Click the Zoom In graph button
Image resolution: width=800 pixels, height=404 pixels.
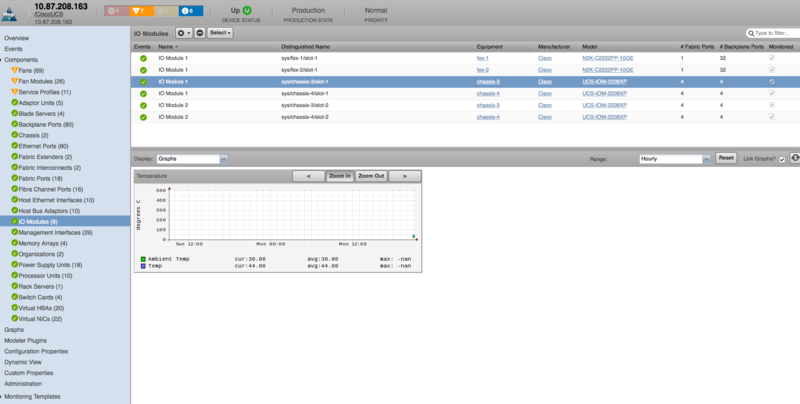[340, 176]
